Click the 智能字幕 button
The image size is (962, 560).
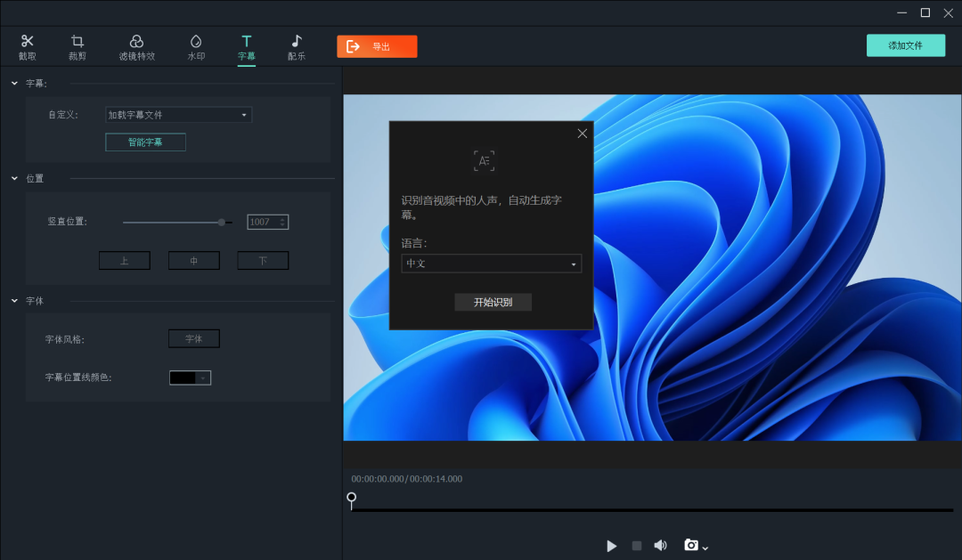point(145,142)
